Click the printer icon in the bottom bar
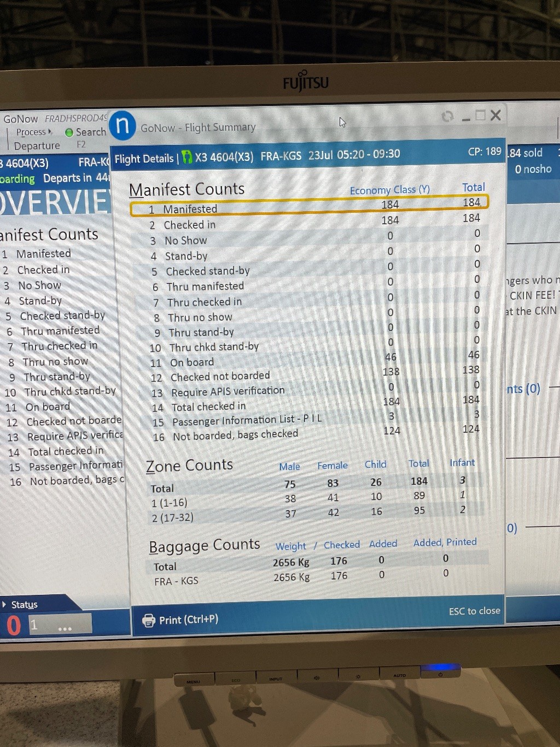 coord(148,621)
